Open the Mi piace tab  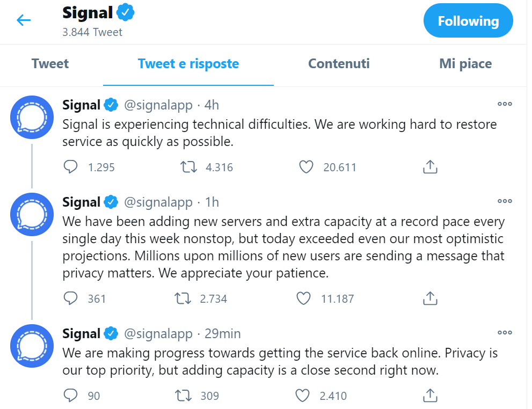[x=465, y=64]
